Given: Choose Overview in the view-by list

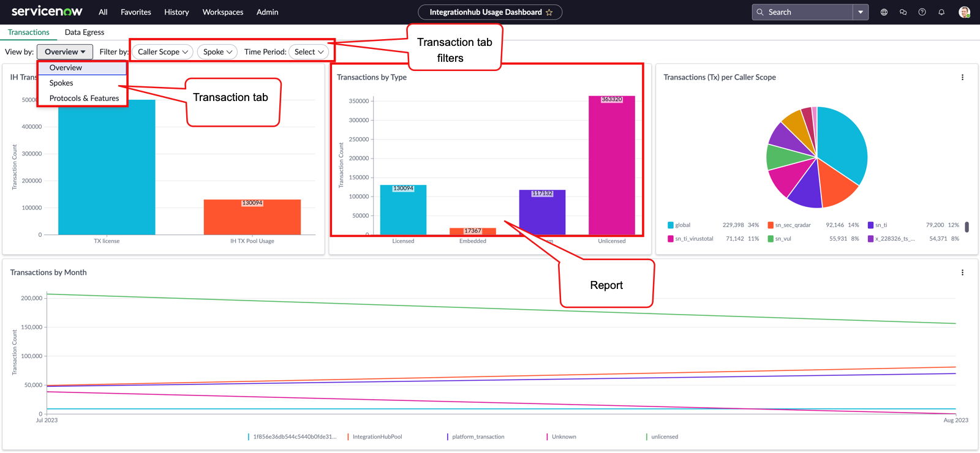Looking at the screenshot, I should (83, 68).
